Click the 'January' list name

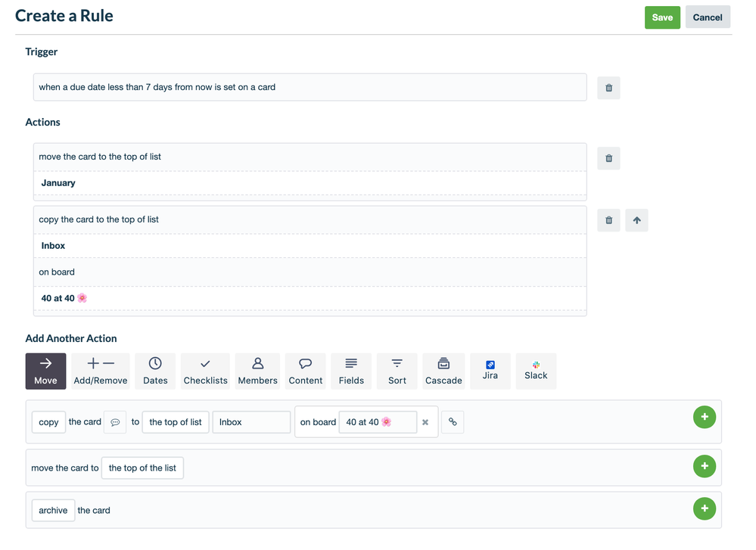58,183
